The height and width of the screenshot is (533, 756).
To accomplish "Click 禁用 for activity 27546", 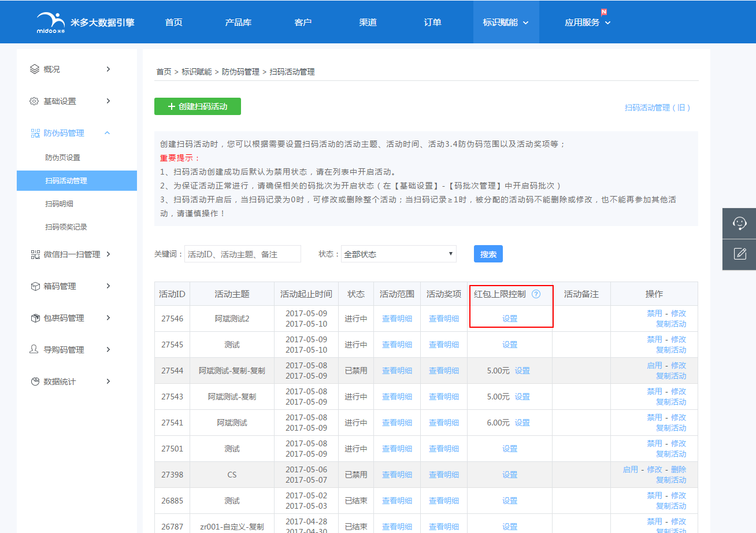I will (x=654, y=313).
